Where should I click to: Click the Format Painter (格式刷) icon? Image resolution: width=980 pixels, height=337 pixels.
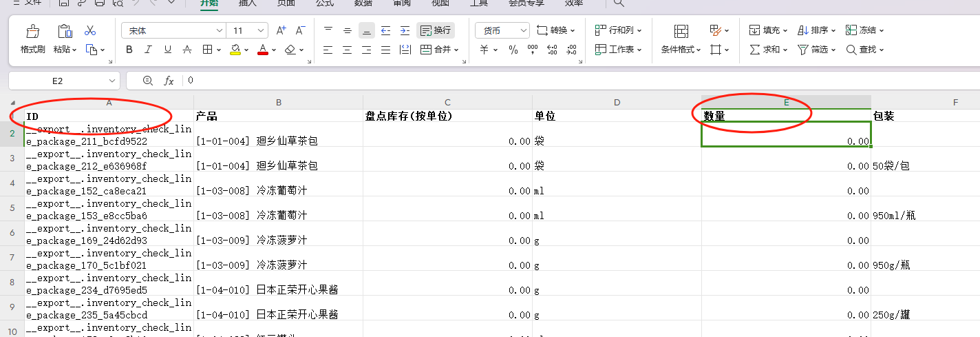[x=32, y=32]
